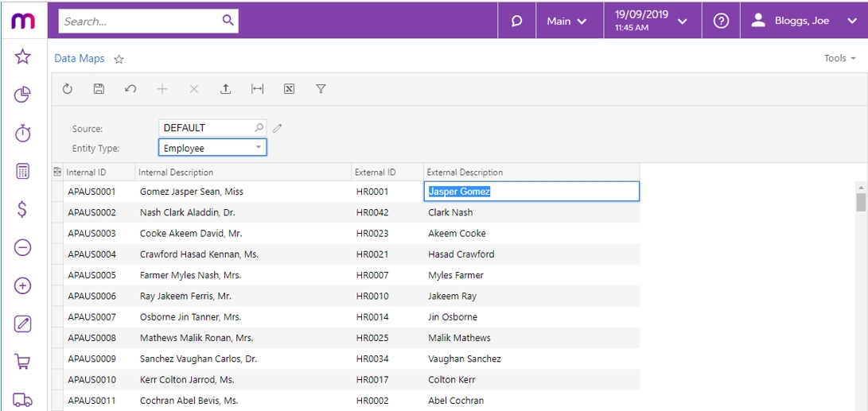This screenshot has width=868, height=411.
Task: Click the Data Maps title link
Action: pyautogui.click(x=79, y=58)
